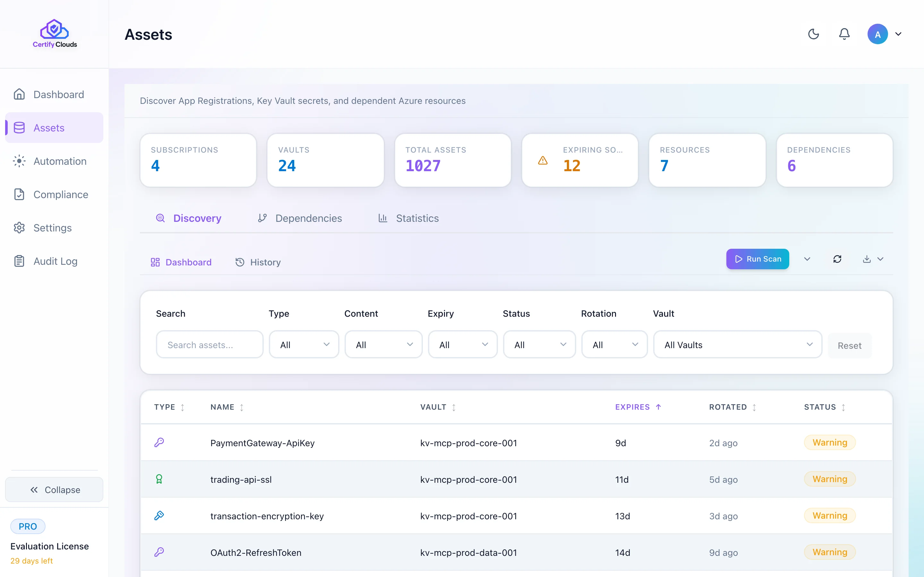Toggle dark mode with the moon icon
The height and width of the screenshot is (577, 924).
point(813,34)
